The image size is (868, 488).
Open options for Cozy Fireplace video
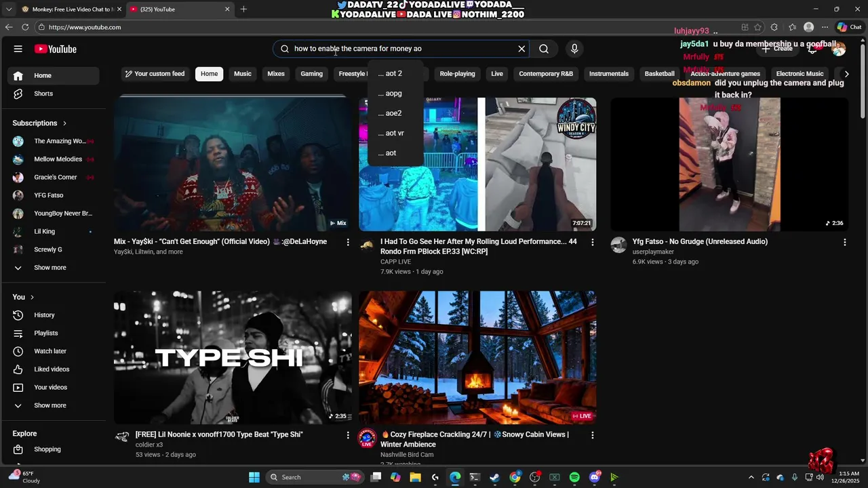click(592, 435)
